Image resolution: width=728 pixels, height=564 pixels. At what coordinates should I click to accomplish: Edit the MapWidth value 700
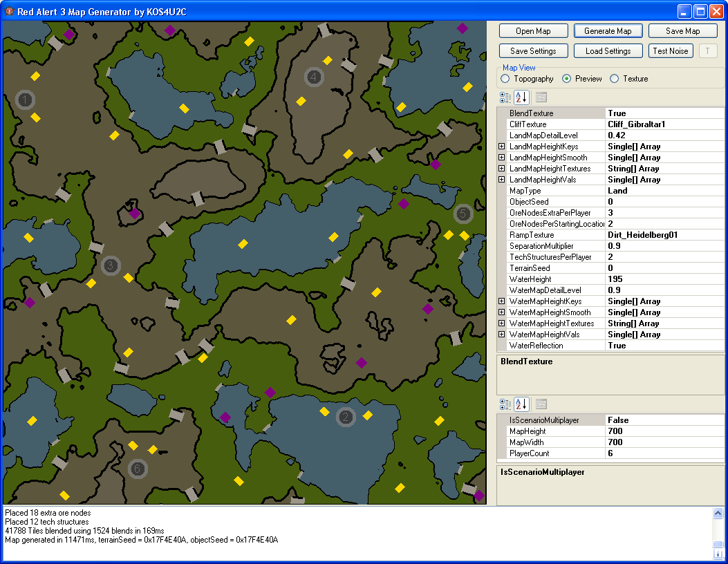click(x=665, y=442)
